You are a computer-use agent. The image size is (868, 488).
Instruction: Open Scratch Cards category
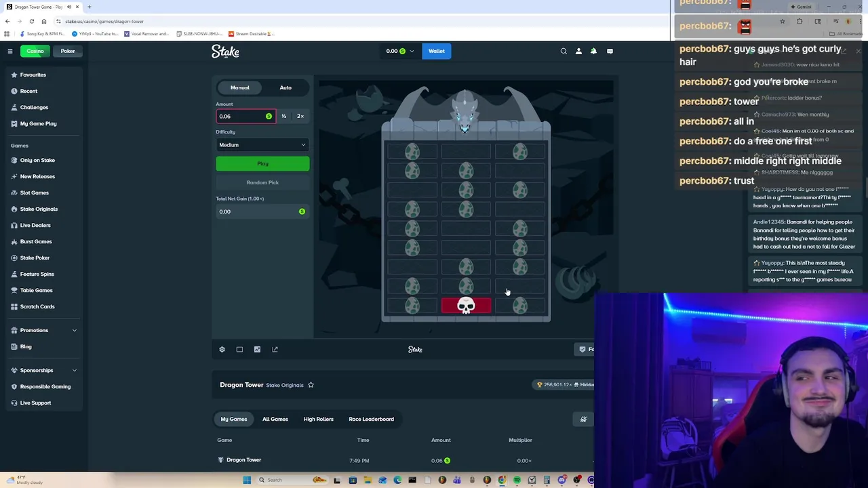tap(37, 306)
